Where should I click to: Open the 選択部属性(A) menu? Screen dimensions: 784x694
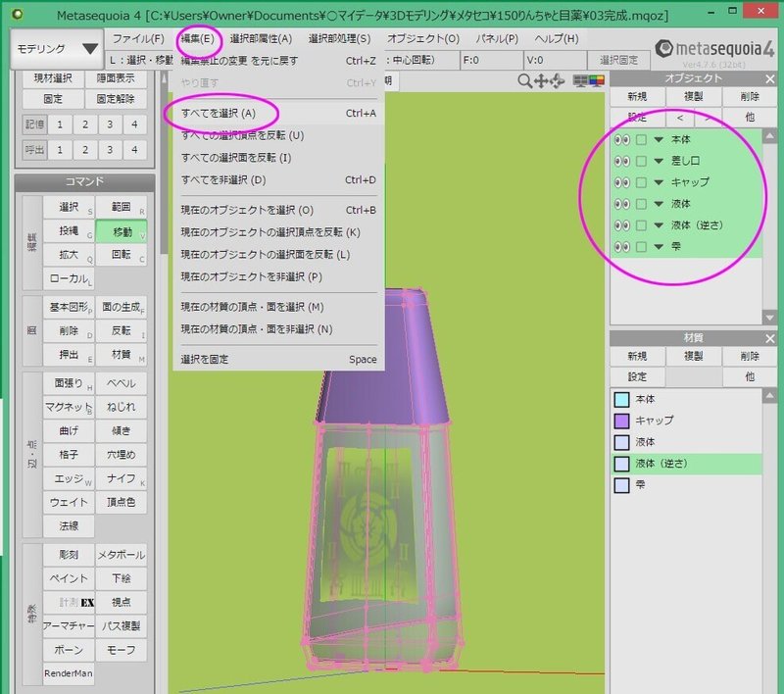tap(261, 38)
